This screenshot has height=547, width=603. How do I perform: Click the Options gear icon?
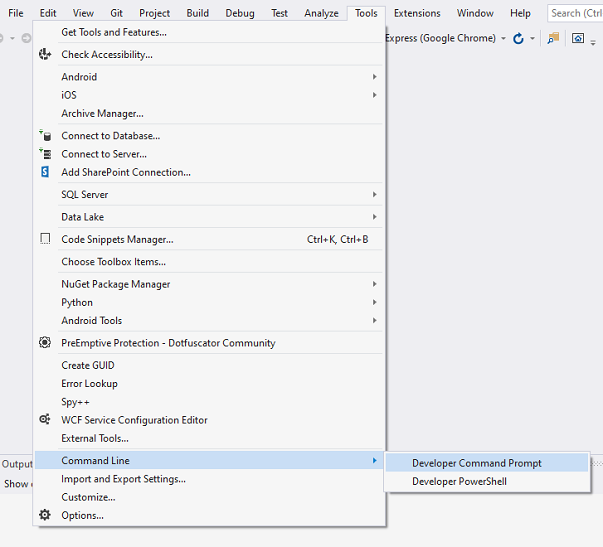click(45, 515)
